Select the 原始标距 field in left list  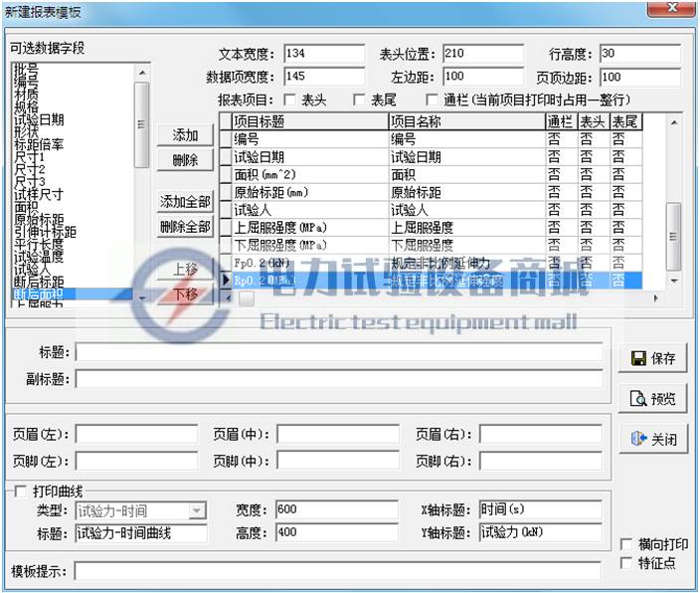click(x=40, y=218)
